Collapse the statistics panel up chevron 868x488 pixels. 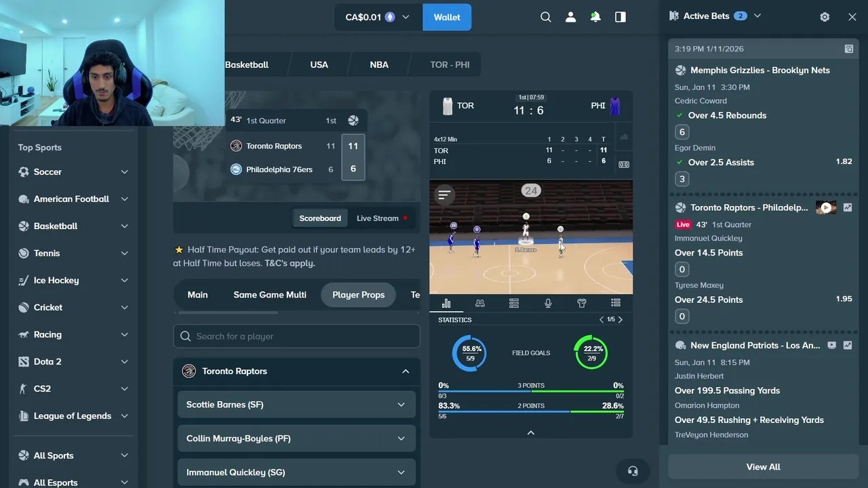[x=531, y=432]
